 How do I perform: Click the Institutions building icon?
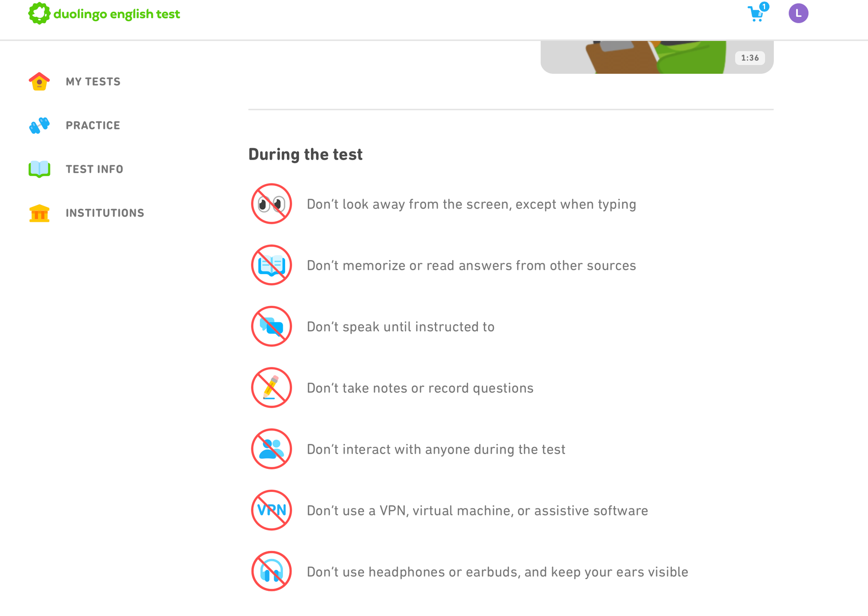click(x=38, y=213)
